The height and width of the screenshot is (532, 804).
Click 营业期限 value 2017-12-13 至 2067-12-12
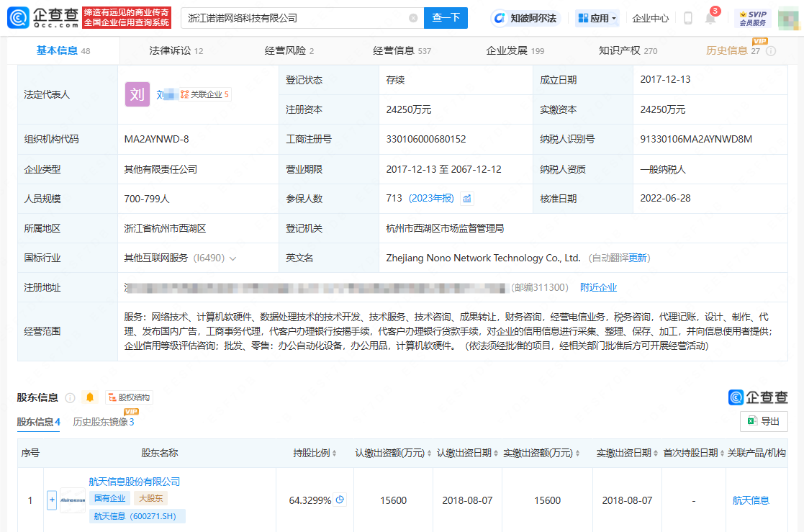444,169
